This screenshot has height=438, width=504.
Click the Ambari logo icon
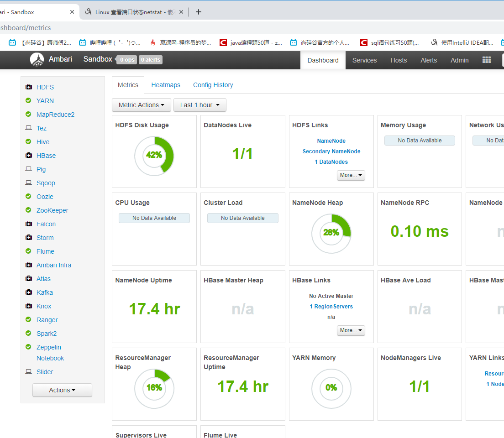coord(37,59)
